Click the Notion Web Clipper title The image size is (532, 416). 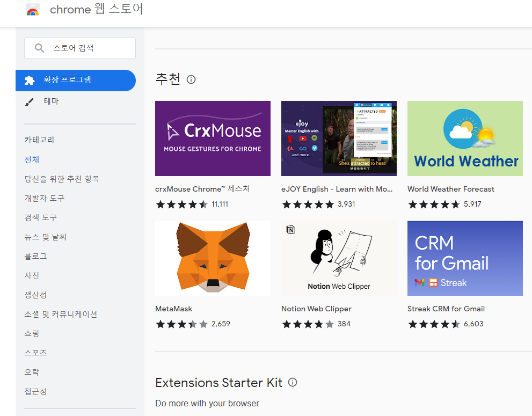pyautogui.click(x=316, y=309)
